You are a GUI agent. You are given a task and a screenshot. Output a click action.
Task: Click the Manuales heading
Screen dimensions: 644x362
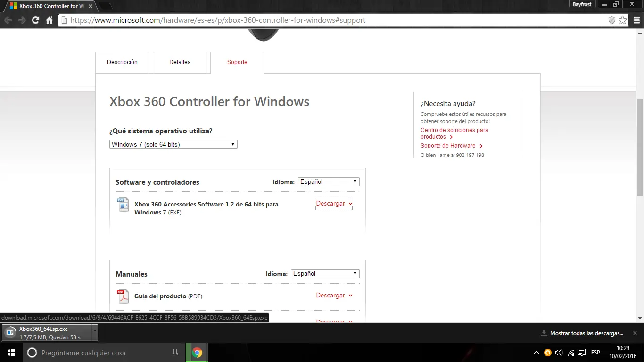pos(132,274)
